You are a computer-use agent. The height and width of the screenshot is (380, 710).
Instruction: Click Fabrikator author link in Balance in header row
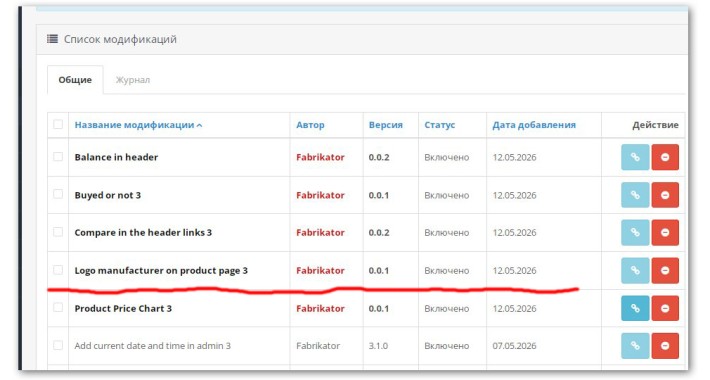(320, 157)
